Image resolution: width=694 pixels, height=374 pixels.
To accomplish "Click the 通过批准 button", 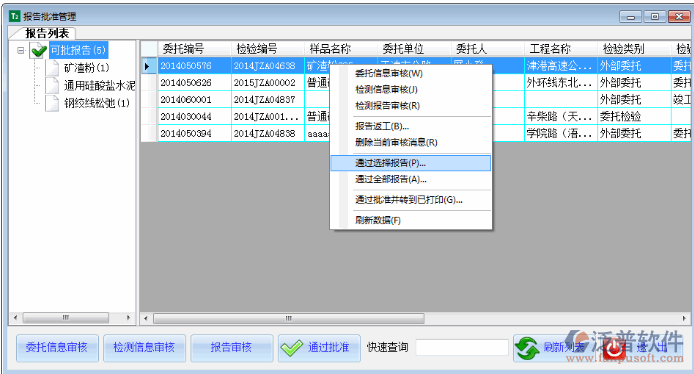I will (x=319, y=347).
